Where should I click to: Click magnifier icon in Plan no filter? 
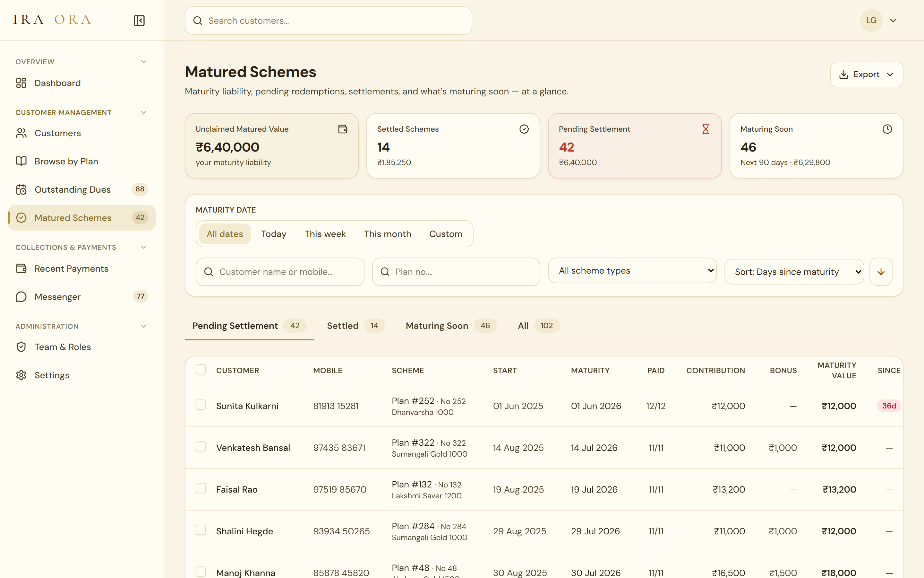(x=385, y=272)
